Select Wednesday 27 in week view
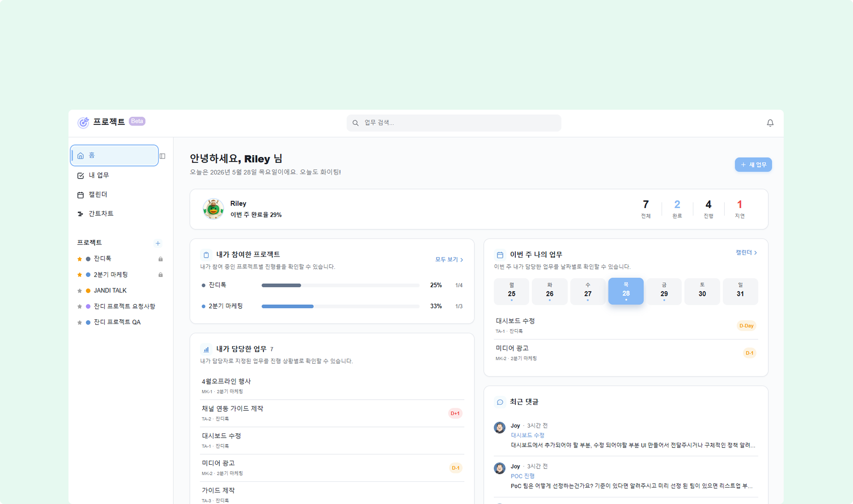Viewport: 853px width, 504px height. point(588,291)
